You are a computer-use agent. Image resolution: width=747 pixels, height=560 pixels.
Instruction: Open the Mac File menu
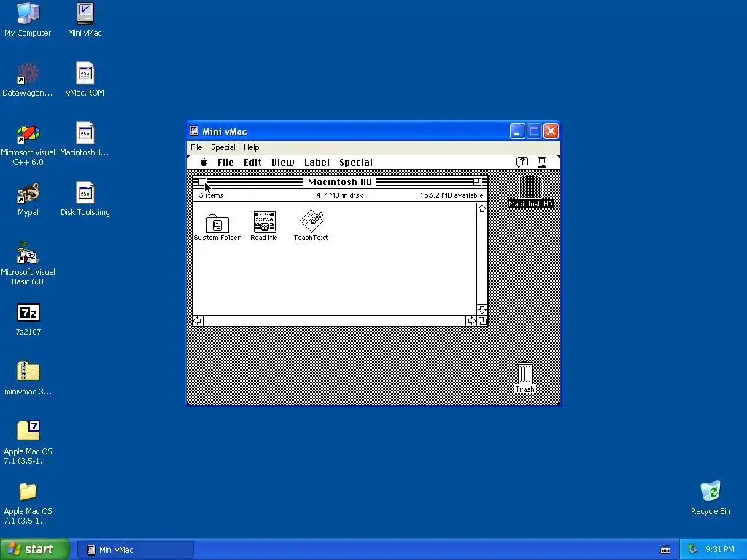[x=225, y=163]
